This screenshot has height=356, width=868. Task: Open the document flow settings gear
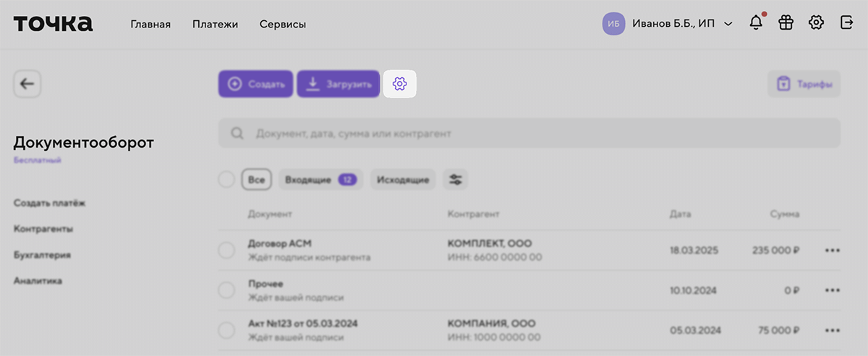point(399,84)
